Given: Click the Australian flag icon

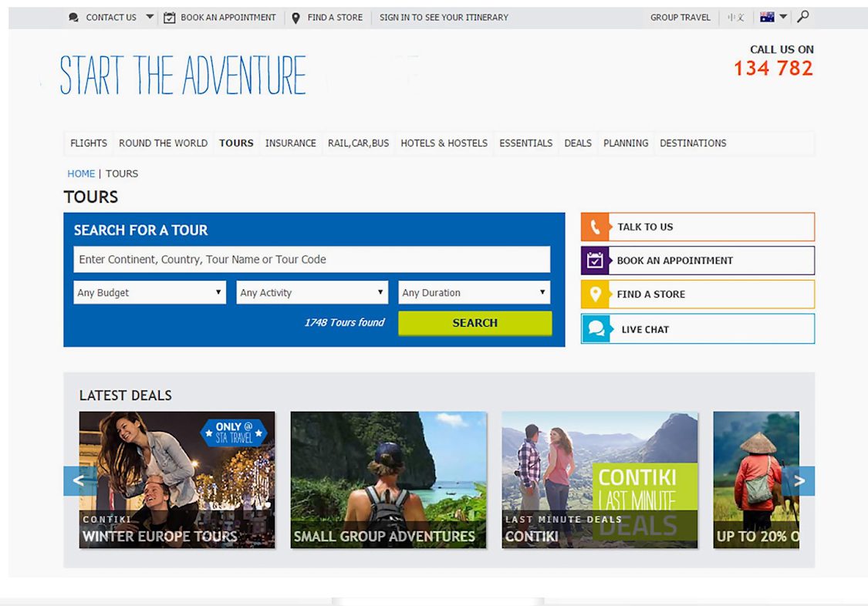Looking at the screenshot, I should click(x=767, y=17).
